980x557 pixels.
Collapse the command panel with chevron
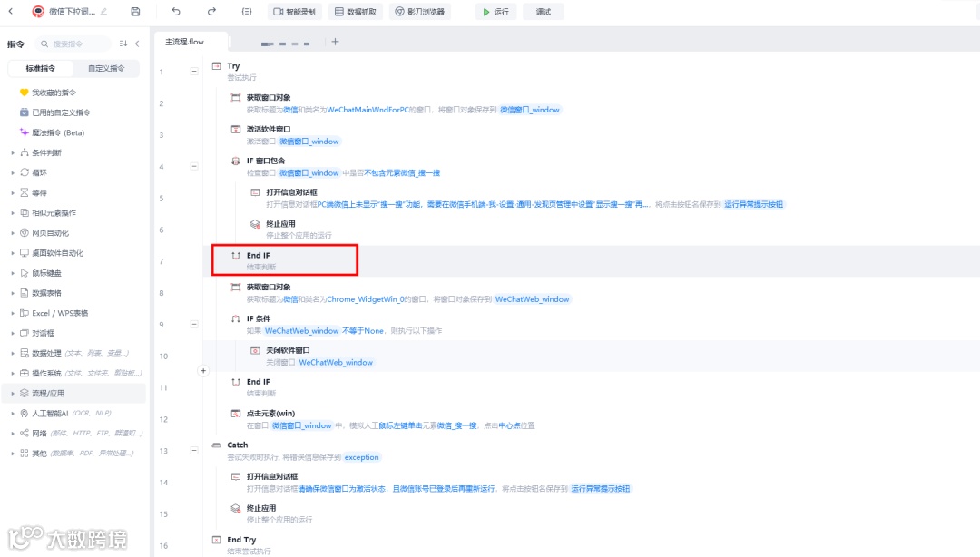pyautogui.click(x=138, y=44)
